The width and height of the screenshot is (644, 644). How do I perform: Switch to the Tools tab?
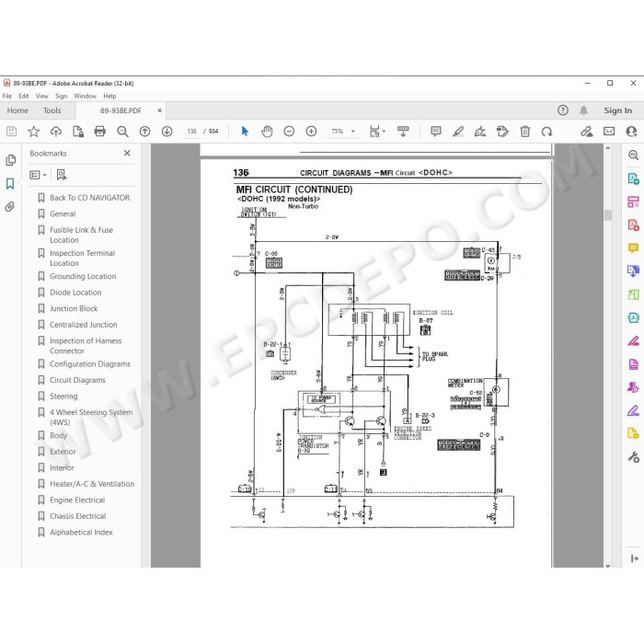click(52, 110)
